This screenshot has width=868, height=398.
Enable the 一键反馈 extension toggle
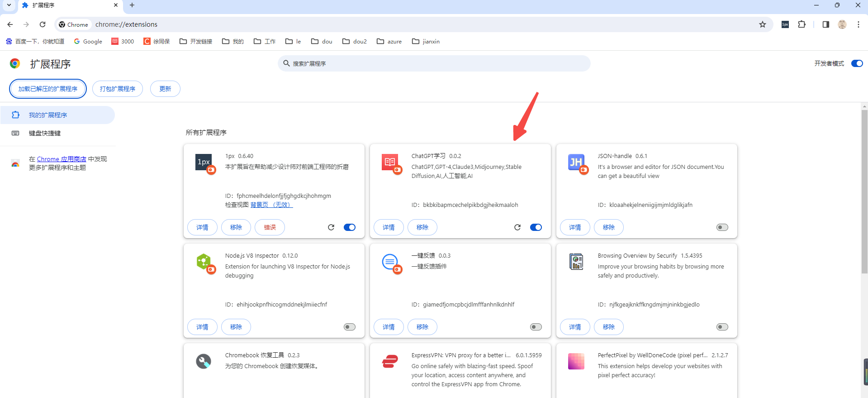(536, 327)
